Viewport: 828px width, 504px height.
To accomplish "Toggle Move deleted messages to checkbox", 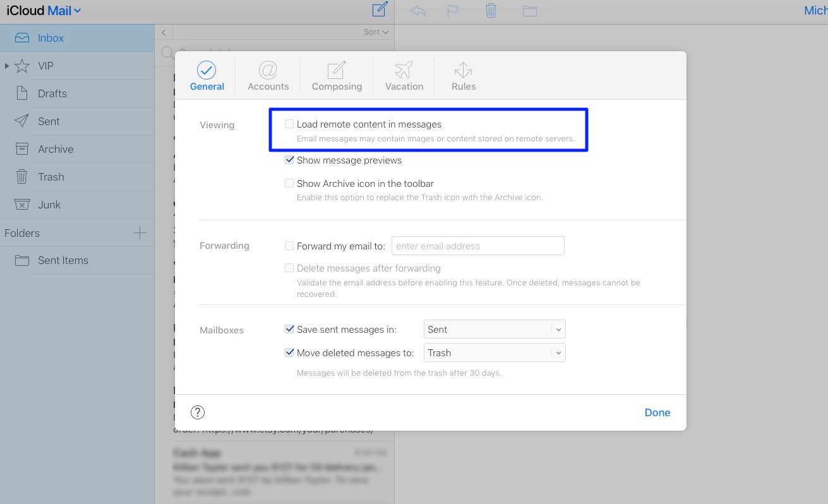I will point(289,352).
